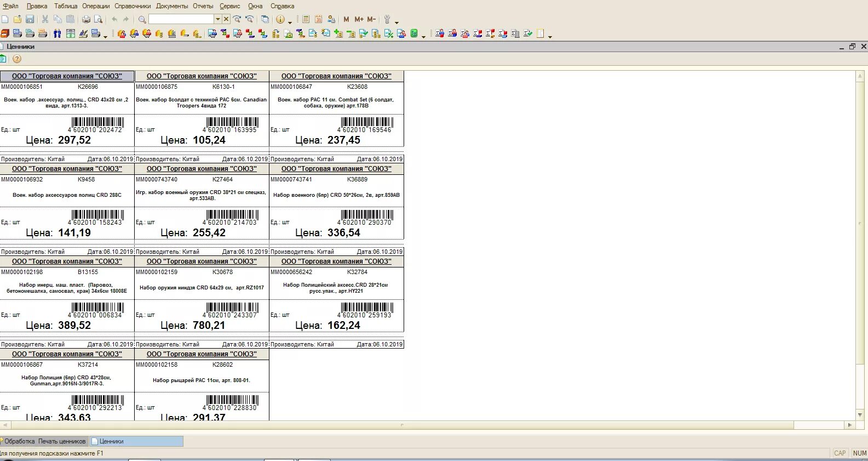The image size is (868, 461).
Task: Click code MM0000106875 cell
Action: click(157, 87)
